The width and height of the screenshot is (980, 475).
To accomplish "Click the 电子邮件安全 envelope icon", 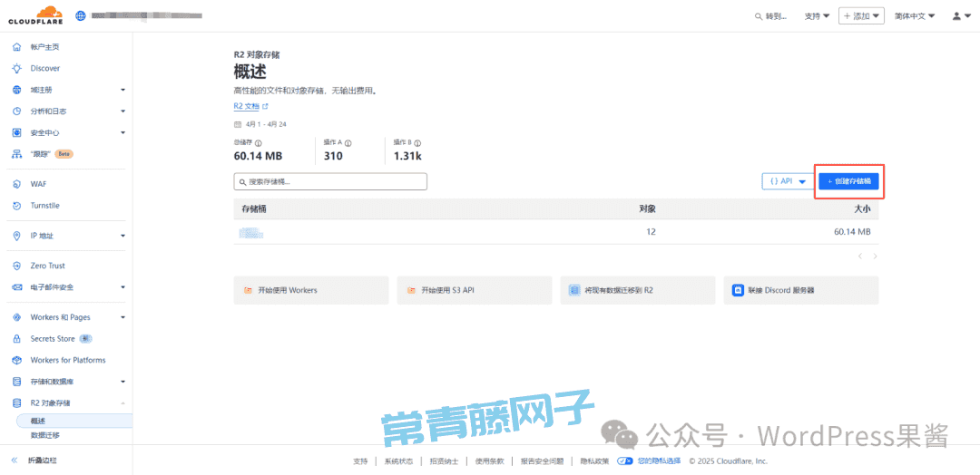I will point(17,287).
